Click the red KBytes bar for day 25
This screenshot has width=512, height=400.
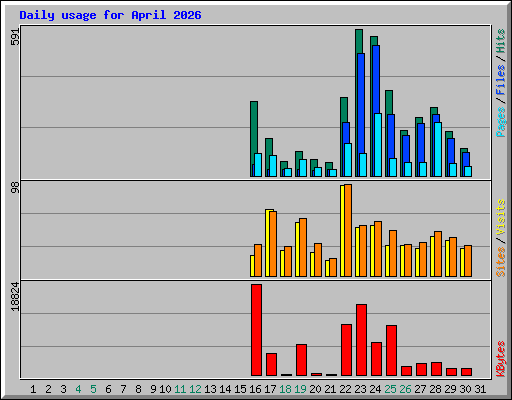(x=391, y=350)
